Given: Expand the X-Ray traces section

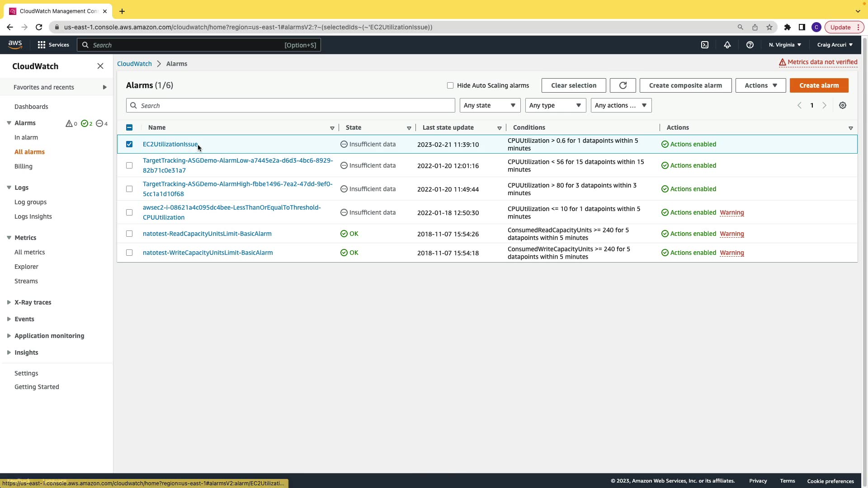Looking at the screenshot, I should 33,302.
